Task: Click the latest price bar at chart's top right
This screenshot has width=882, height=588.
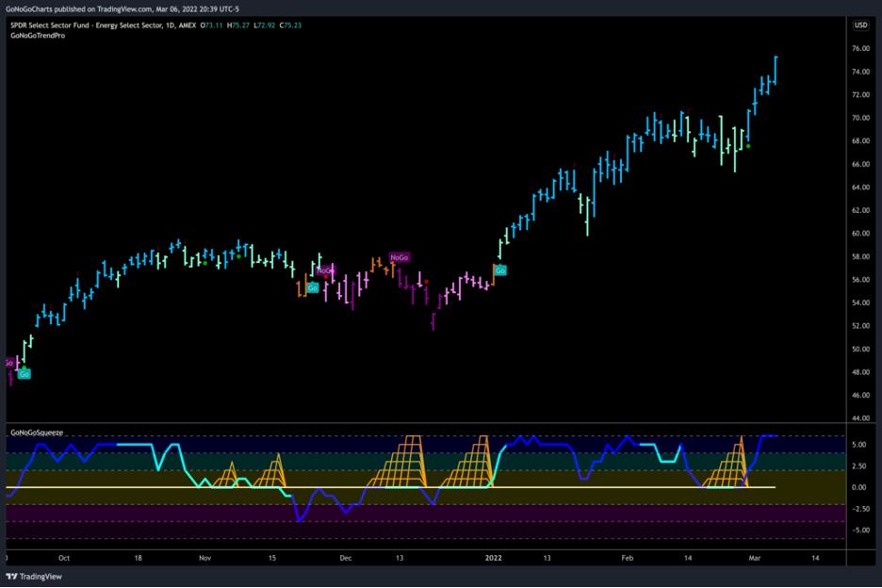Action: point(776,71)
